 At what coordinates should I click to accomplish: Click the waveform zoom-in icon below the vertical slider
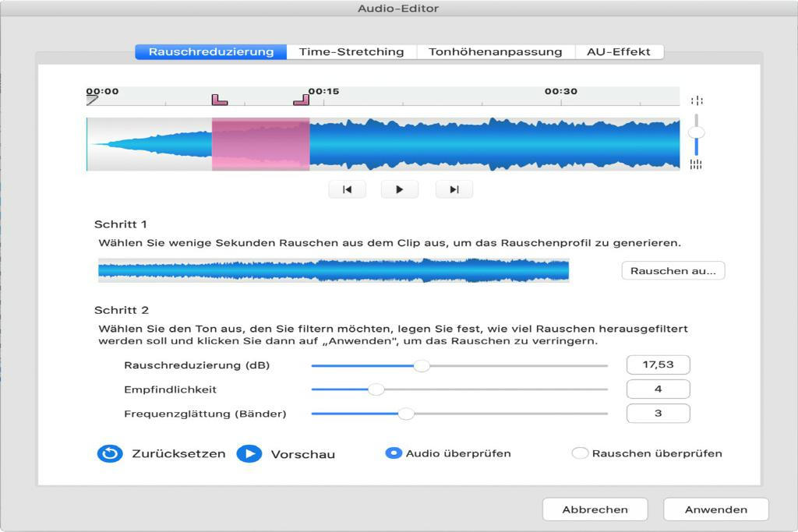697,164
